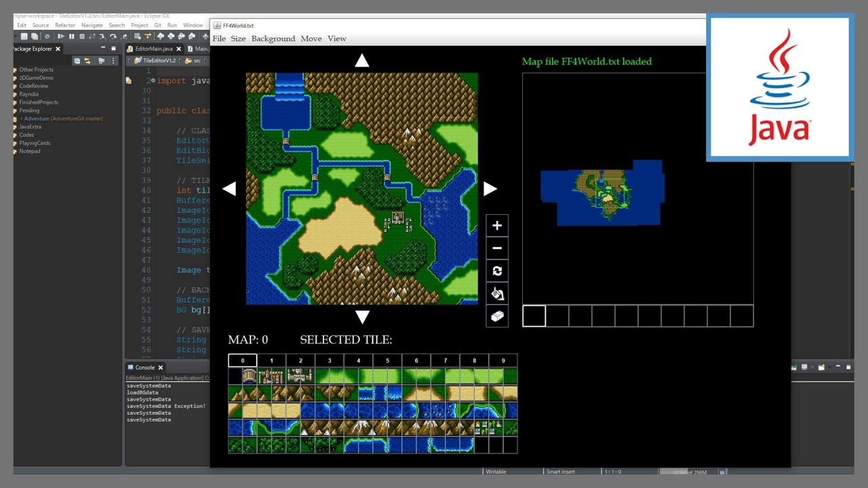Select 2DGameDemo project

click(x=36, y=78)
